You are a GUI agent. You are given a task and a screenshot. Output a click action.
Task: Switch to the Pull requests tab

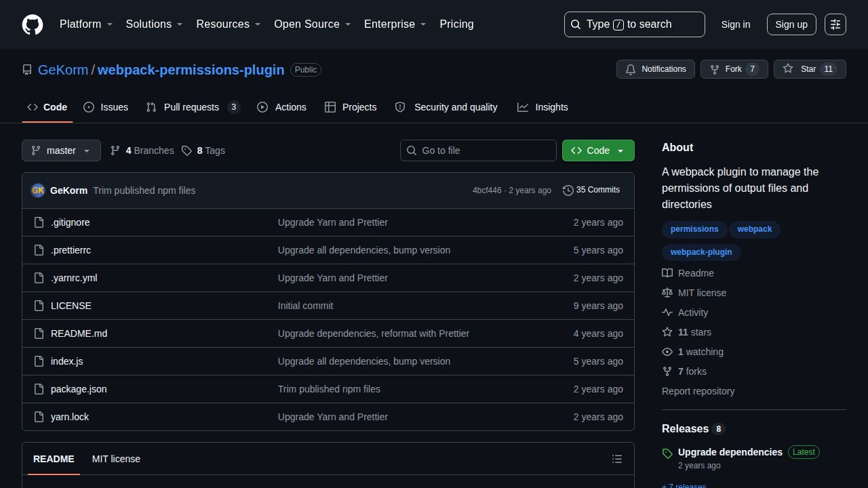[x=193, y=107]
